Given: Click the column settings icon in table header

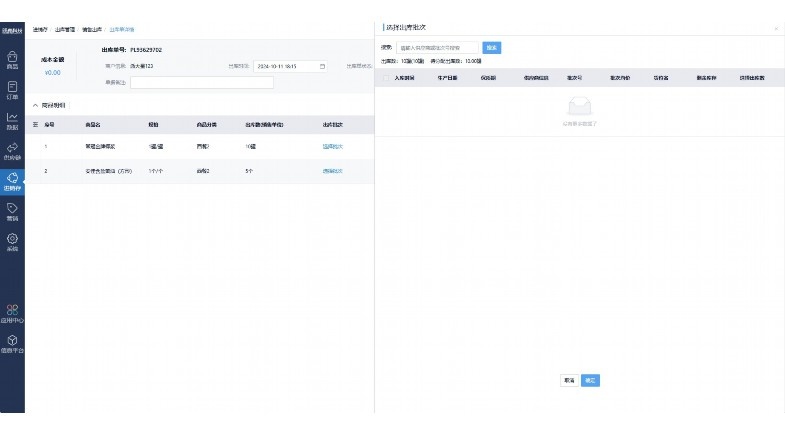Looking at the screenshot, I should point(35,124).
